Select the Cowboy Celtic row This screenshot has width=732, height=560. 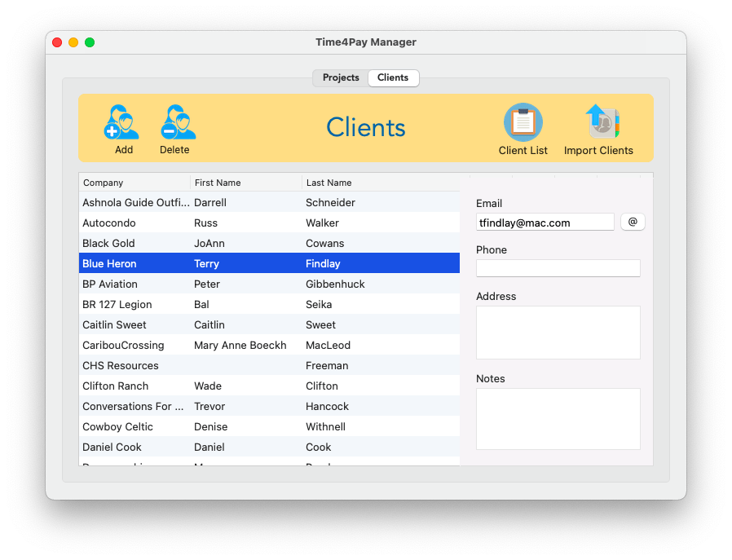(269, 426)
